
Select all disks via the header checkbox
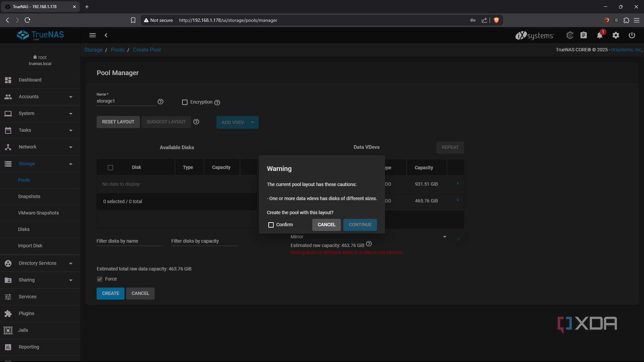[x=110, y=168]
